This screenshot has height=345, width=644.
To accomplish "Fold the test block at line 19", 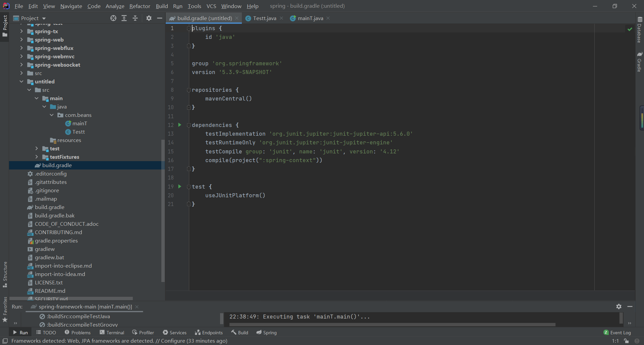I will click(x=189, y=187).
